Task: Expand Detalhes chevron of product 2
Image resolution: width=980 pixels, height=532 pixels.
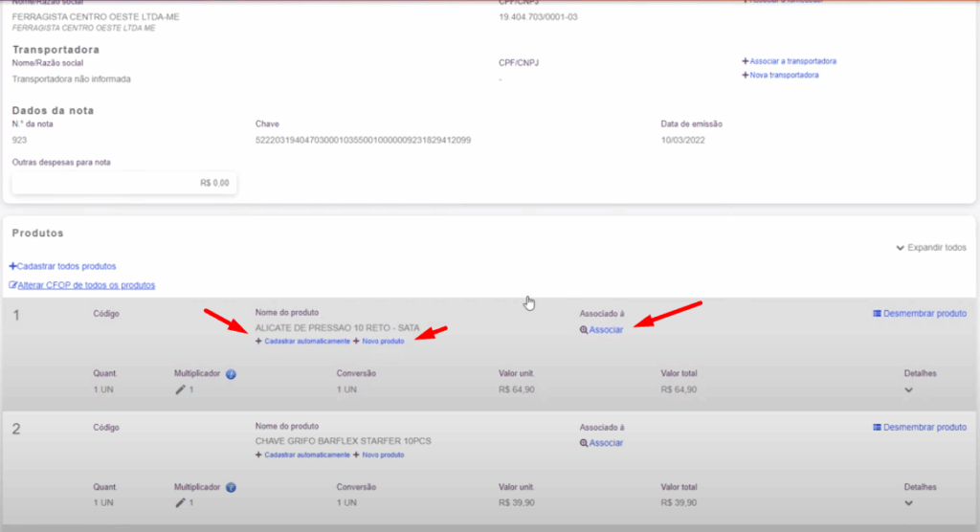Action: click(908, 503)
